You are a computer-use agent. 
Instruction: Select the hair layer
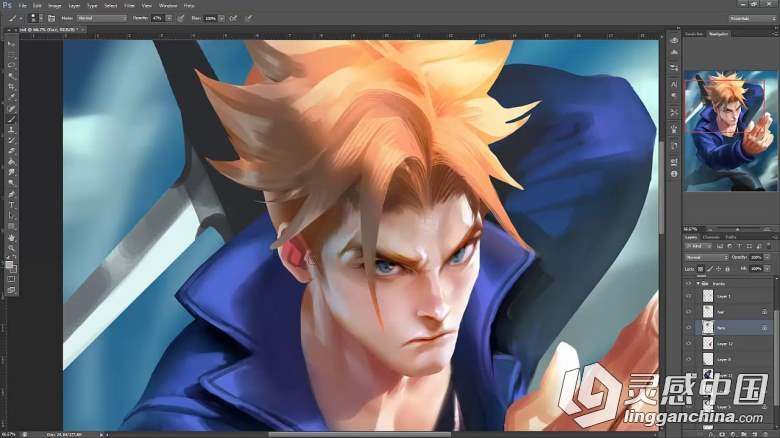click(x=734, y=312)
